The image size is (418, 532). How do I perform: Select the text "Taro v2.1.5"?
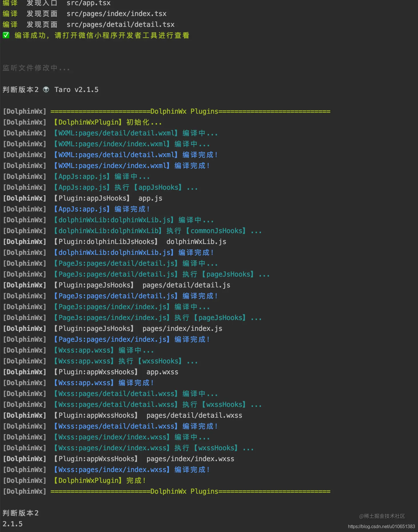77,90
